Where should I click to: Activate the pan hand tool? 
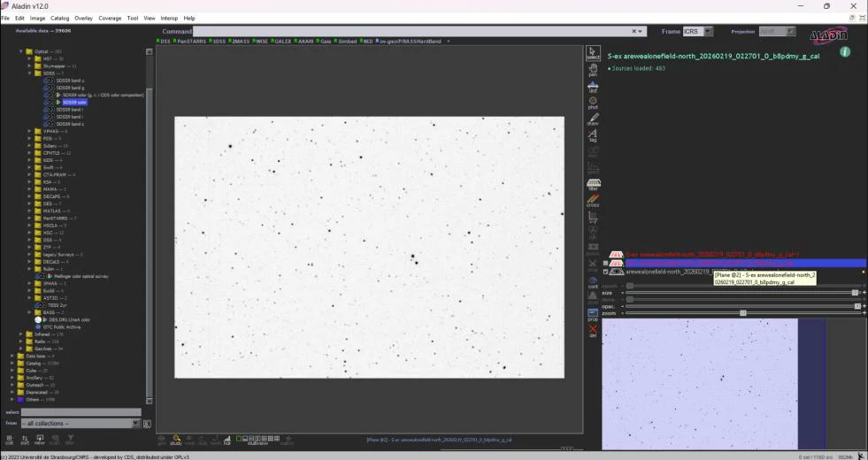coord(593,70)
